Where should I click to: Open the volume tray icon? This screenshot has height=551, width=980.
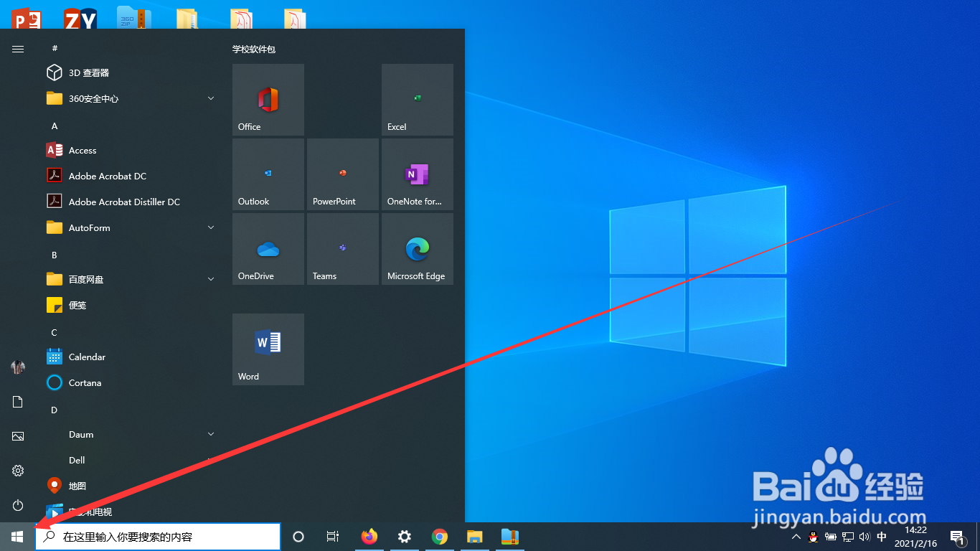click(864, 537)
